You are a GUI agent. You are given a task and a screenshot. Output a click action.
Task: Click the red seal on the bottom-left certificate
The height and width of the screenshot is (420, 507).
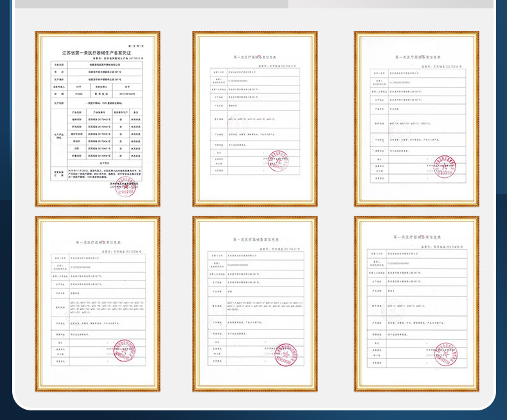(x=125, y=351)
